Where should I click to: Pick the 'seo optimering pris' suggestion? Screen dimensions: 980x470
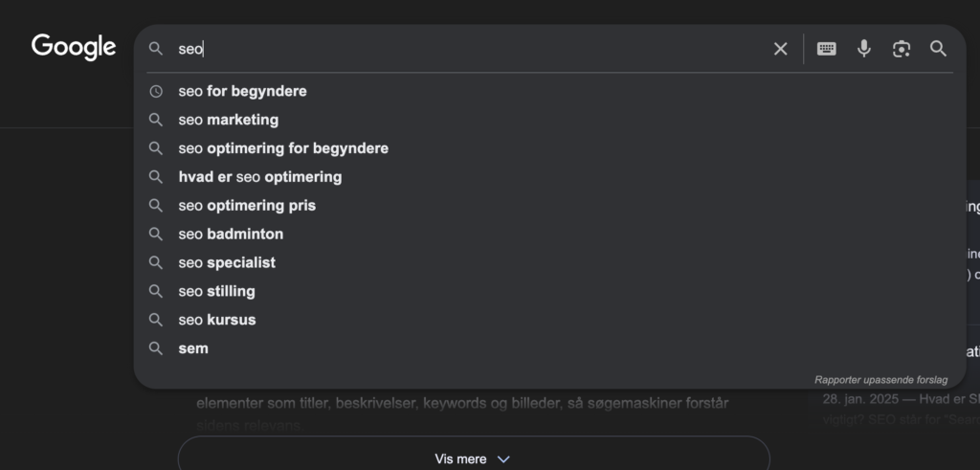pyautogui.click(x=550, y=206)
